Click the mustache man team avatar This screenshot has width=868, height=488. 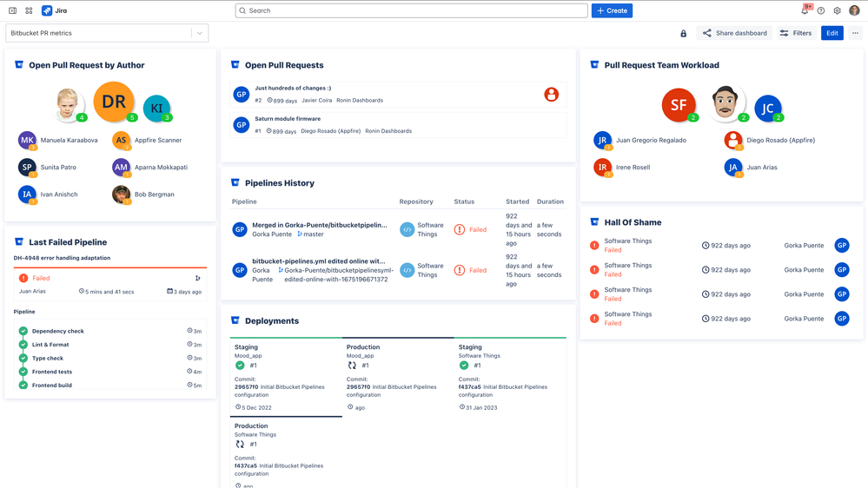[726, 103]
